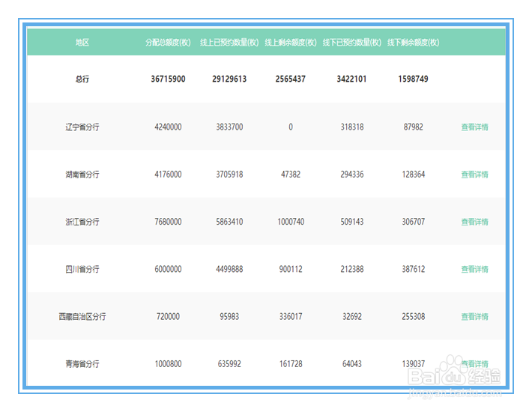Select value 294336 in 湖南 row

coord(352,175)
